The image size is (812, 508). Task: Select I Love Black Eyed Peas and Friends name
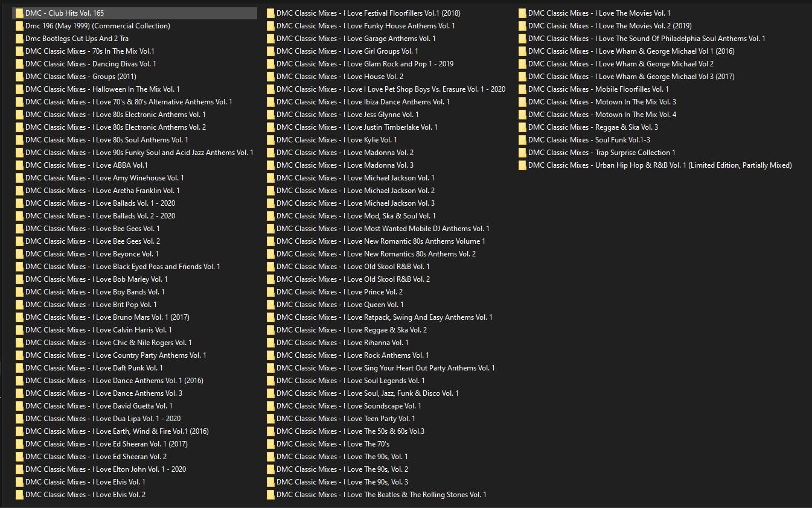123,267
